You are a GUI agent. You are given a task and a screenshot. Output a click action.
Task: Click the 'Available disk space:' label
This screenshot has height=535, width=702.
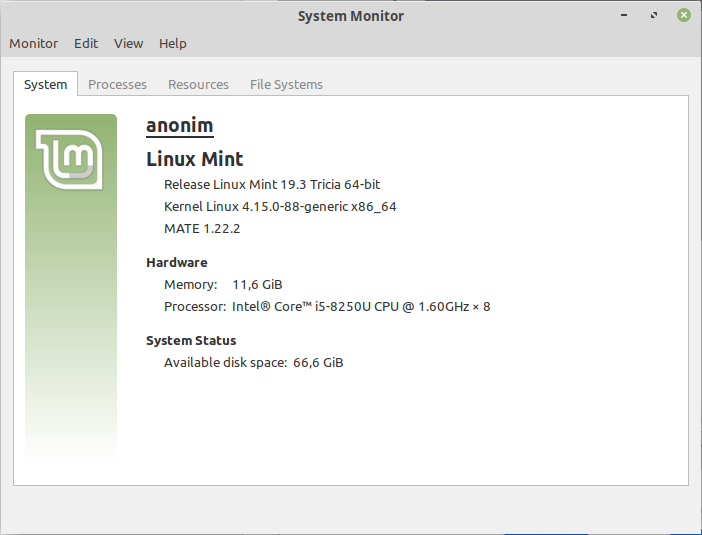(226, 363)
